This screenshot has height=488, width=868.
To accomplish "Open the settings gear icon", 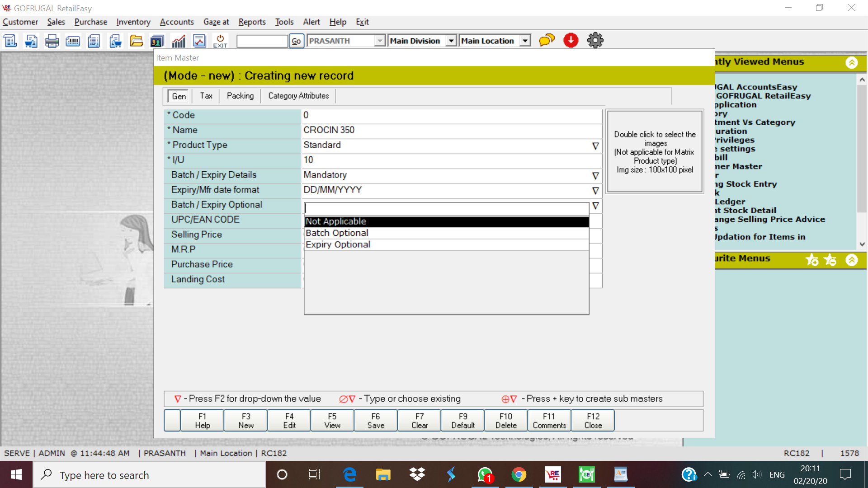I will click(x=595, y=40).
